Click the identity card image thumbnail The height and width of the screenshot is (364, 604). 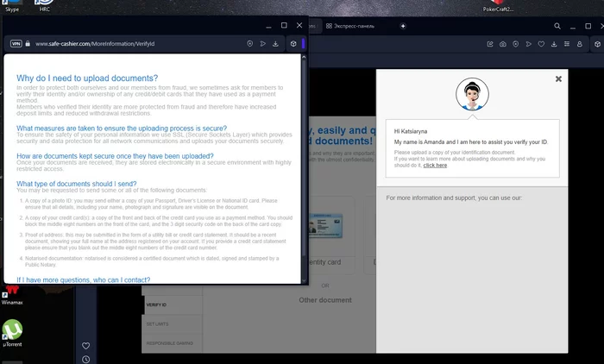(324, 226)
